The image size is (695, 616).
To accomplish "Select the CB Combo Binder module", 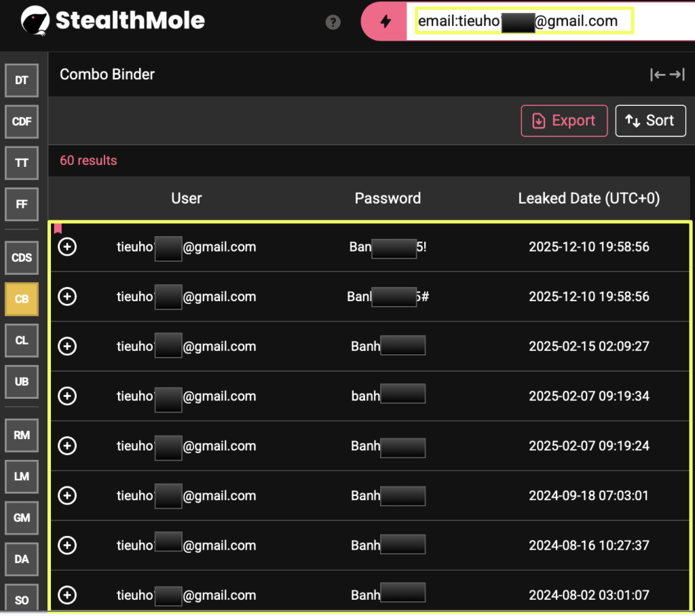I will click(21, 299).
